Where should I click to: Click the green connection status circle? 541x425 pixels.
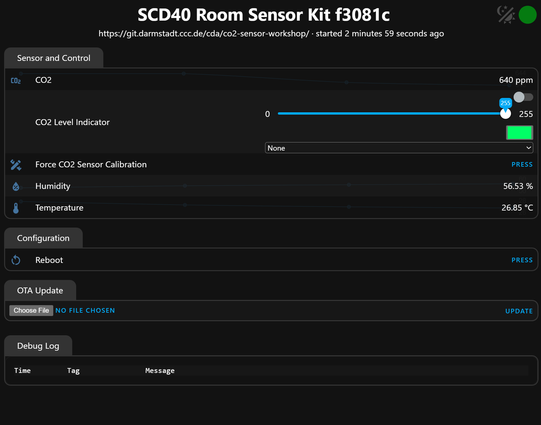pyautogui.click(x=528, y=15)
